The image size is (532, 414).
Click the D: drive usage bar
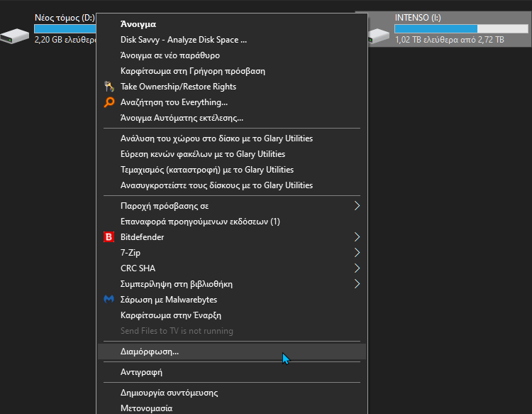tap(65, 29)
